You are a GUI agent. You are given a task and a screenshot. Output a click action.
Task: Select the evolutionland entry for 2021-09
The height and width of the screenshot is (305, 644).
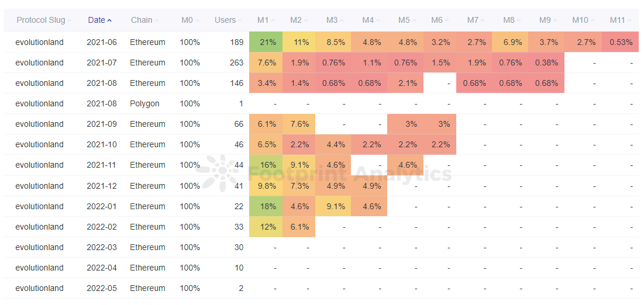(x=39, y=124)
